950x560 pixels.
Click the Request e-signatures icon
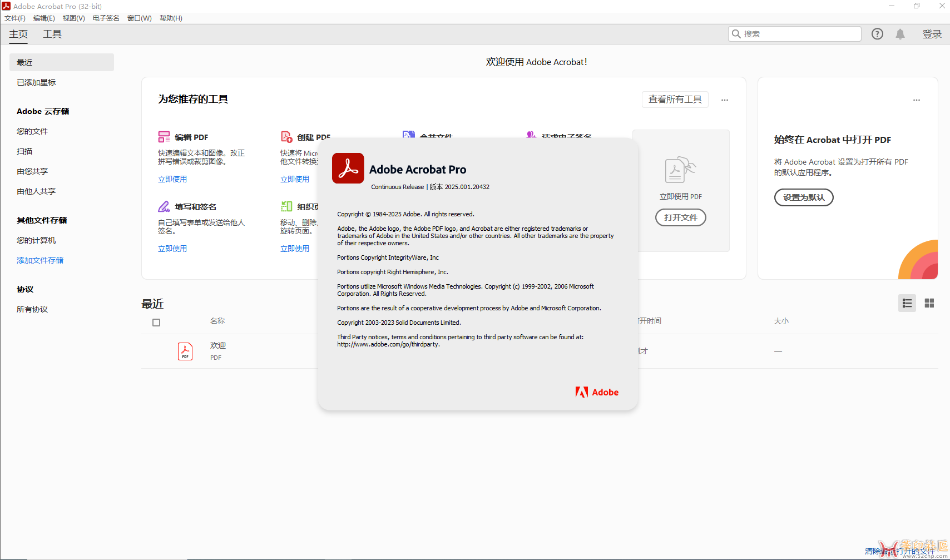tap(531, 135)
